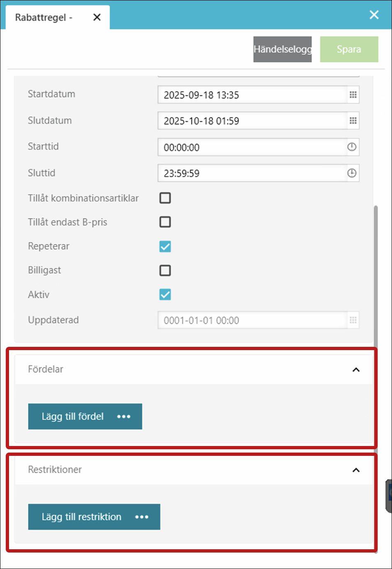Screen dimensions: 392x569
Task: Click the Uppdaterad calendar icon
Action: click(353, 320)
